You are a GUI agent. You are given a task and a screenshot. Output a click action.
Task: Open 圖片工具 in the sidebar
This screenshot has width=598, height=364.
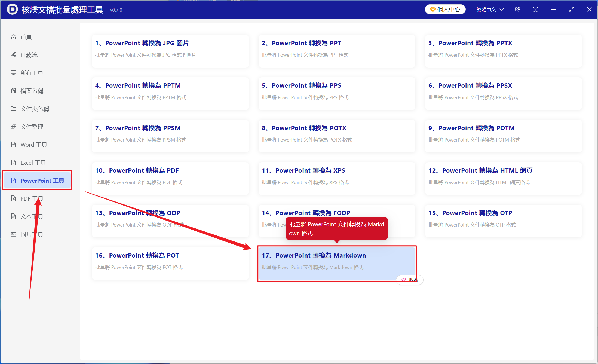[x=38, y=234]
